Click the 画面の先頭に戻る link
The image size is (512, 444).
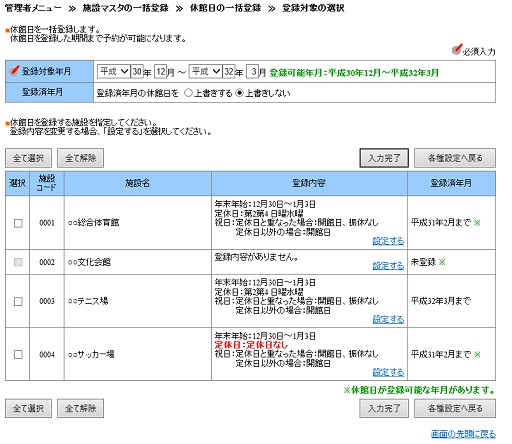(x=463, y=434)
